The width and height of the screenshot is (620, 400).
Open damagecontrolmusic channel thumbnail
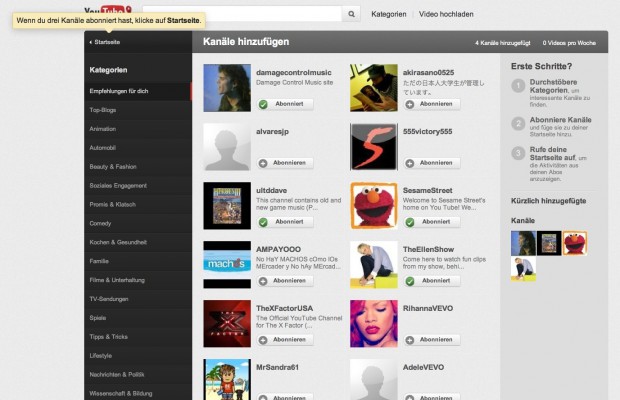pyautogui.click(x=227, y=88)
